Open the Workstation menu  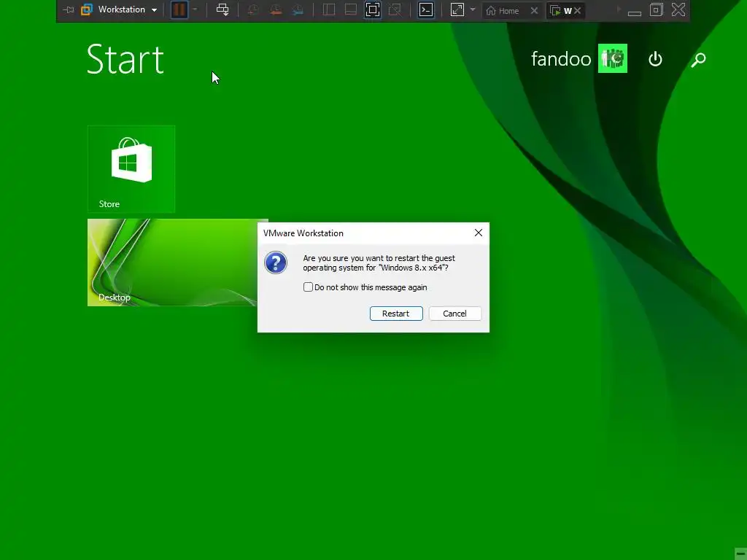(x=127, y=9)
